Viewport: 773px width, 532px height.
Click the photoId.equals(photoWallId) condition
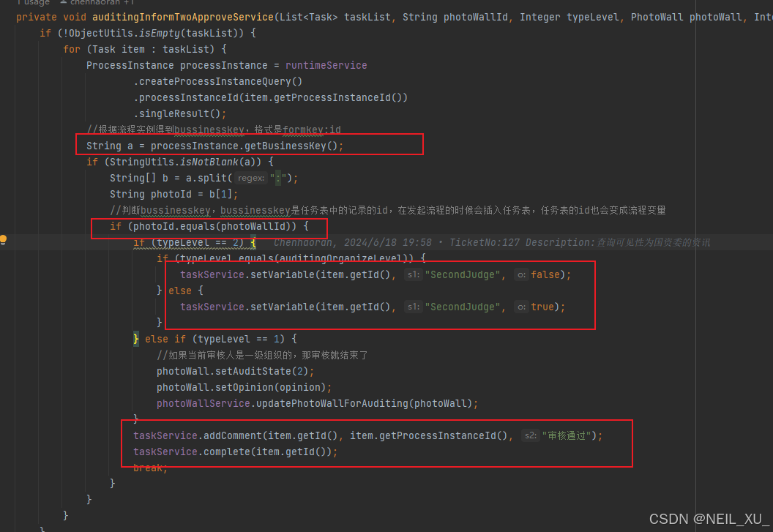[x=212, y=226]
